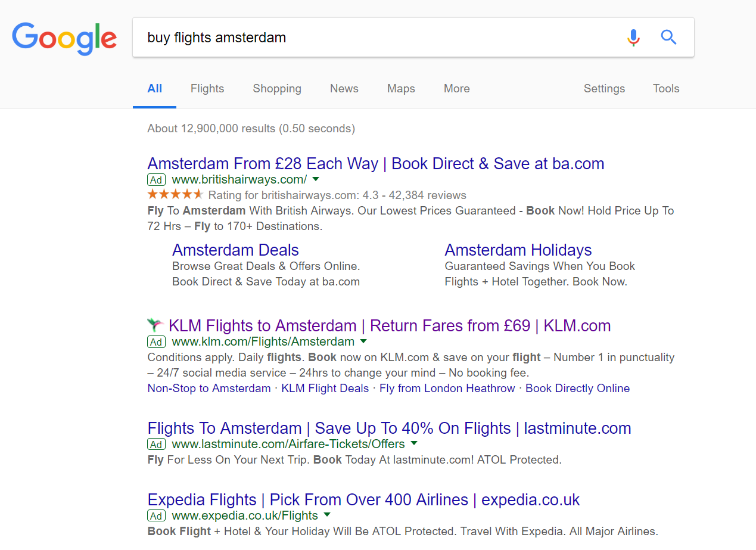The width and height of the screenshot is (756, 550).
Task: Open the Non-Stop to Amsterdam sitelink
Action: click(209, 389)
